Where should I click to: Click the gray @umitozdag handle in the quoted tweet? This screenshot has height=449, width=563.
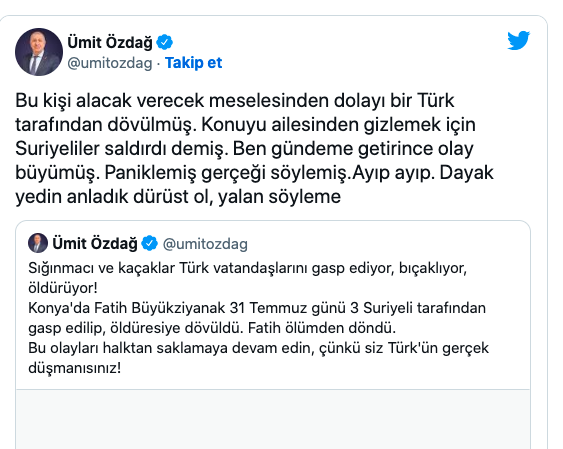[x=205, y=244]
